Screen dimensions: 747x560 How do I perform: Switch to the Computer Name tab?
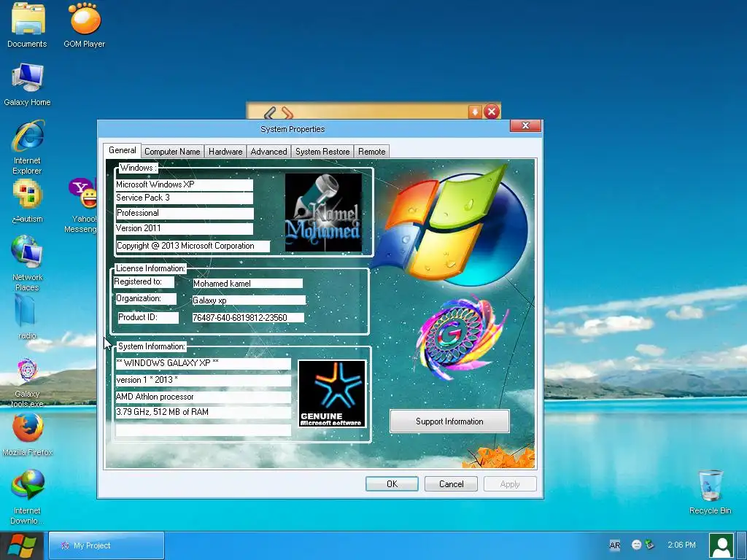tap(172, 152)
